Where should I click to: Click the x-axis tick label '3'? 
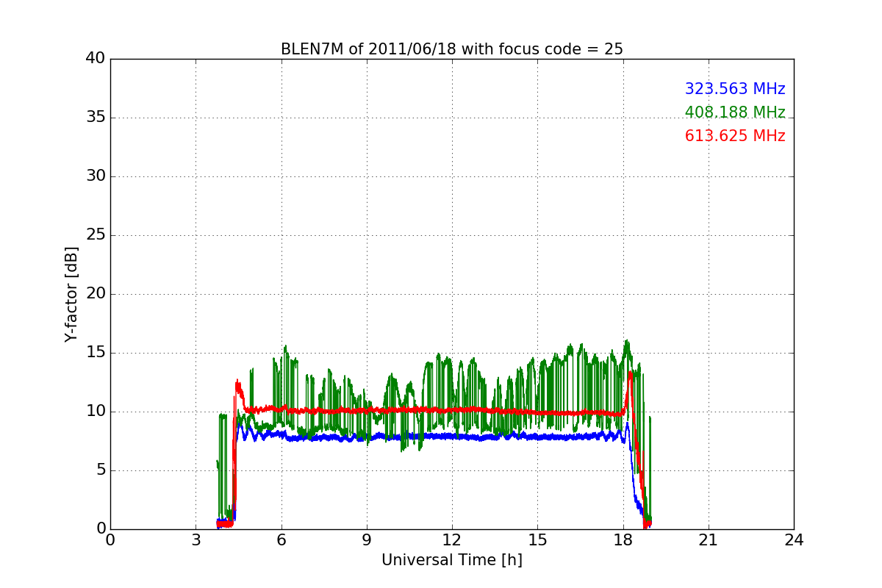point(196,539)
